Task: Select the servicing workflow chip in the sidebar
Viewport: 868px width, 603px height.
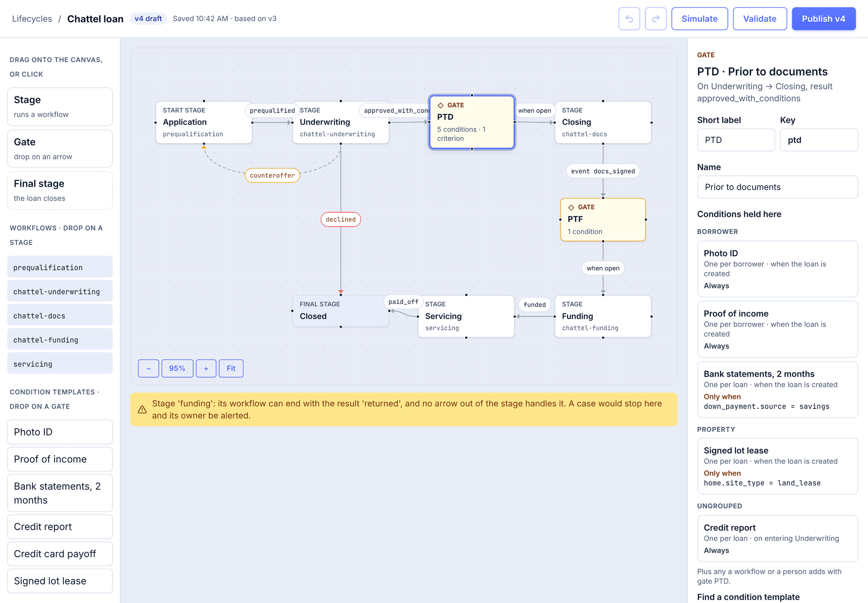Action: tap(60, 363)
